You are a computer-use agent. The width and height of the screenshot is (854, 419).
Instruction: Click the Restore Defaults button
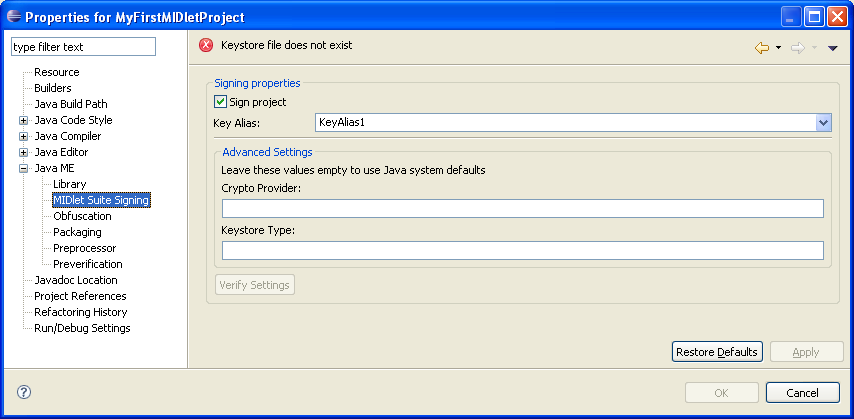pos(717,352)
